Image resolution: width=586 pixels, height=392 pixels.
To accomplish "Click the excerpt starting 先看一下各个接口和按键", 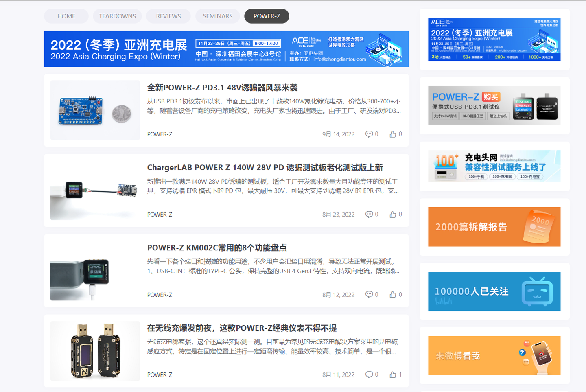I will pos(273,266).
